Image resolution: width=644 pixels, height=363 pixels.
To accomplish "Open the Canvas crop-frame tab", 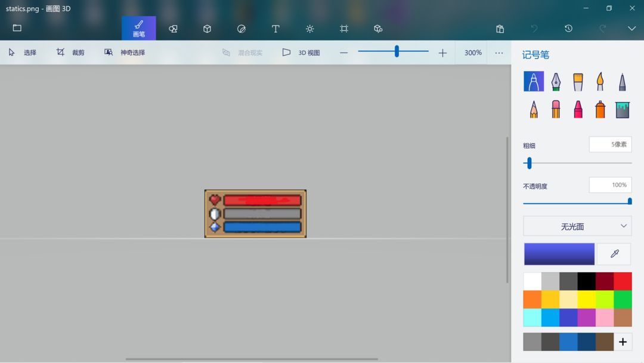I will pyautogui.click(x=344, y=29).
